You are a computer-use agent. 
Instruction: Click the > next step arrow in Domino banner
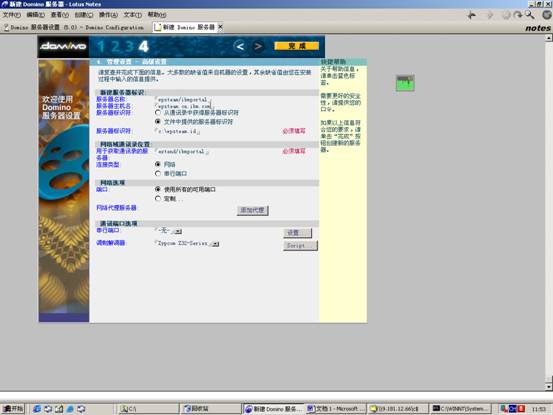coord(258,46)
